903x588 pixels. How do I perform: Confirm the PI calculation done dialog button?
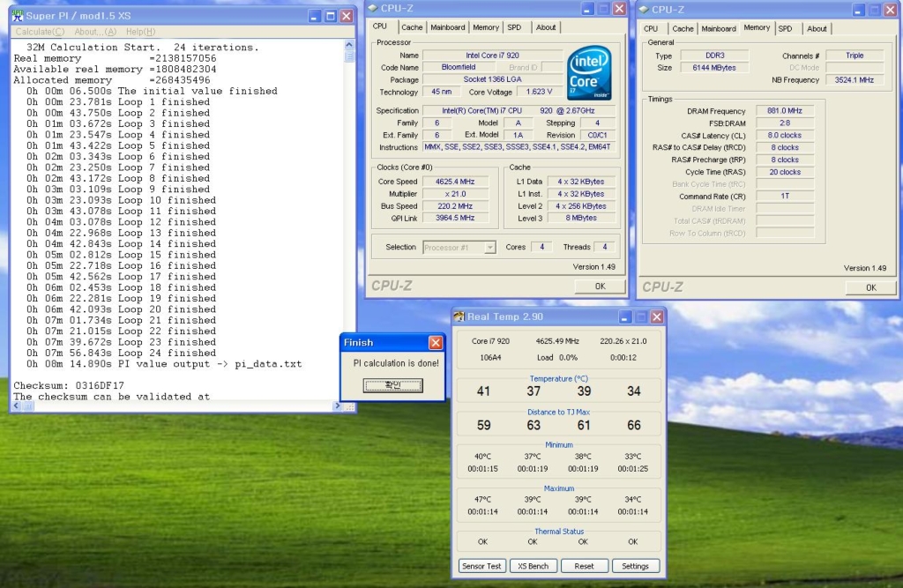click(392, 385)
